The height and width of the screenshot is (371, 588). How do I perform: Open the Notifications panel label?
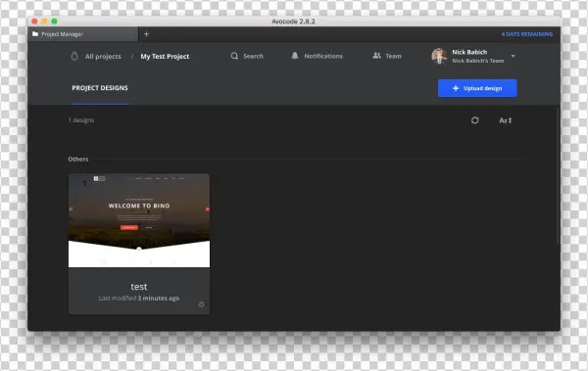323,56
